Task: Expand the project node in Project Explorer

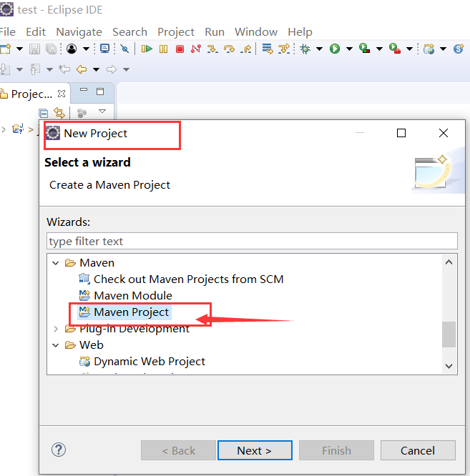Action: [x=4, y=129]
